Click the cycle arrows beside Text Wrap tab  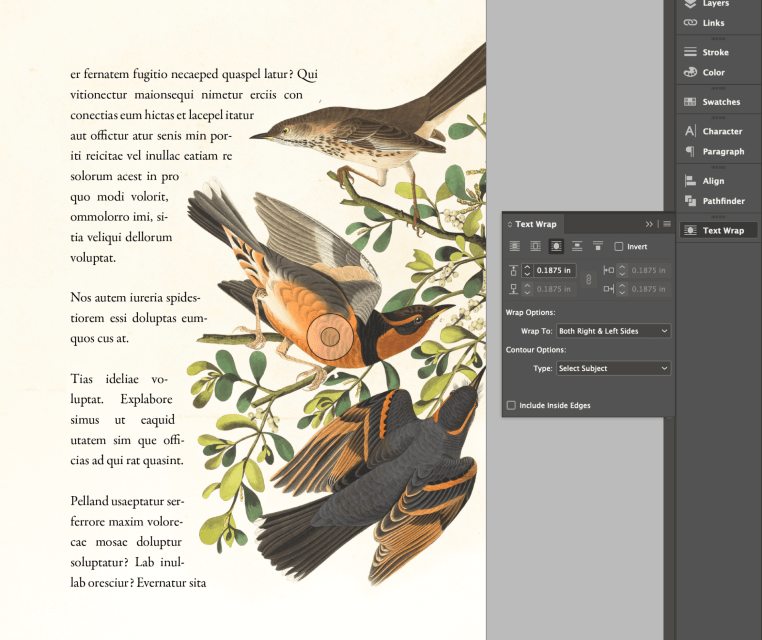[x=510, y=225]
